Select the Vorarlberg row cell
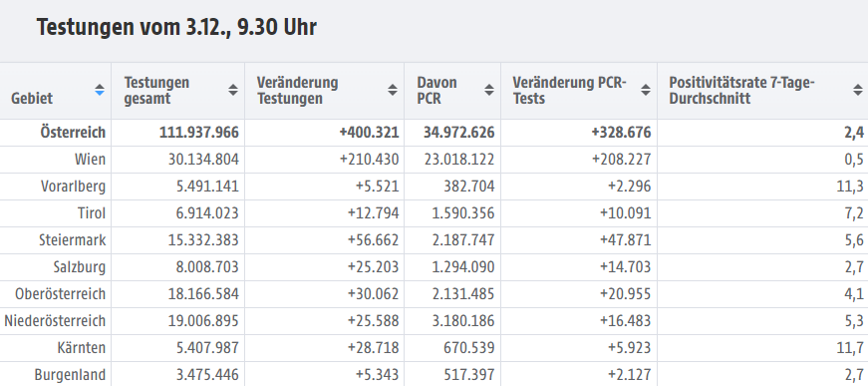The height and width of the screenshot is (386, 868). pyautogui.click(x=73, y=187)
